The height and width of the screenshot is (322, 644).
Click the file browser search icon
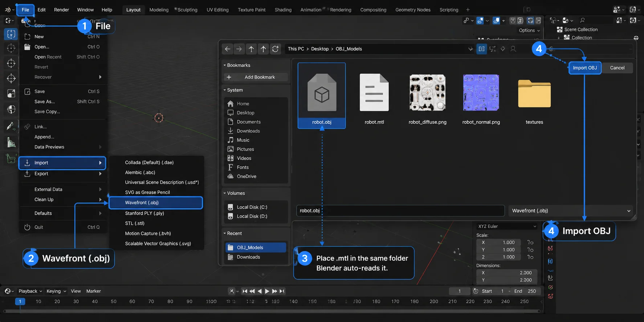(x=513, y=49)
